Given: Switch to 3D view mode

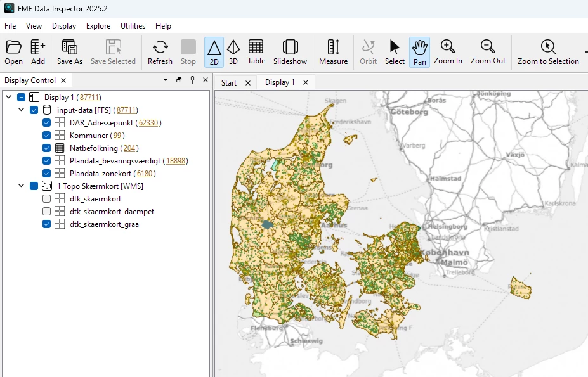Looking at the screenshot, I should coord(233,52).
